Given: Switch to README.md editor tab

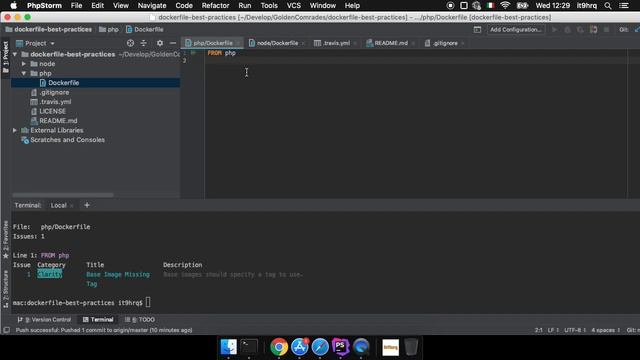Looking at the screenshot, I should 391,43.
